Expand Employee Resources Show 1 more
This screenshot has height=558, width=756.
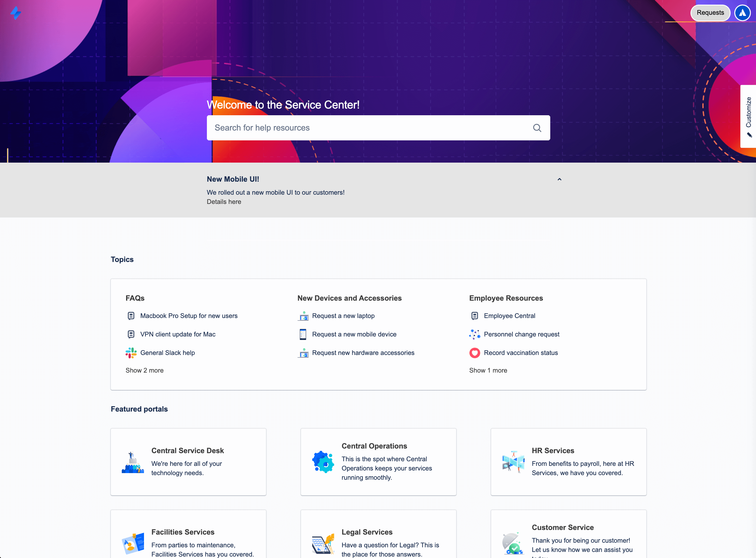[488, 369]
